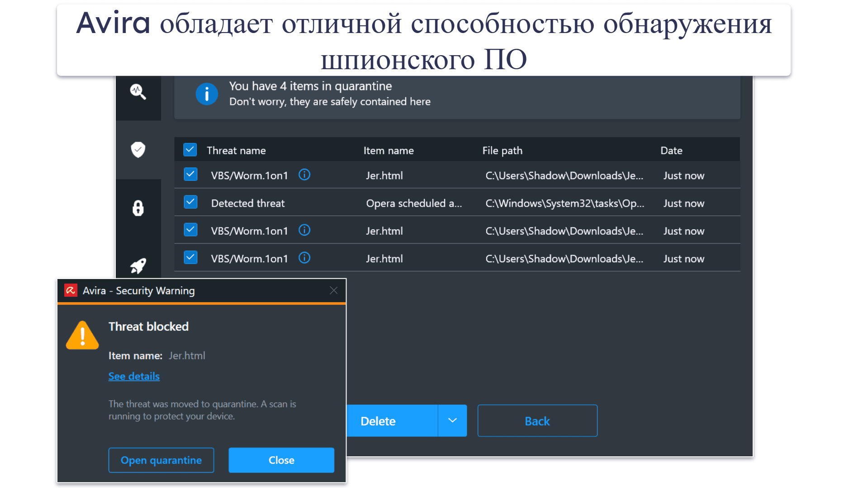
Task: Click the Delete button
Action: tap(392, 421)
